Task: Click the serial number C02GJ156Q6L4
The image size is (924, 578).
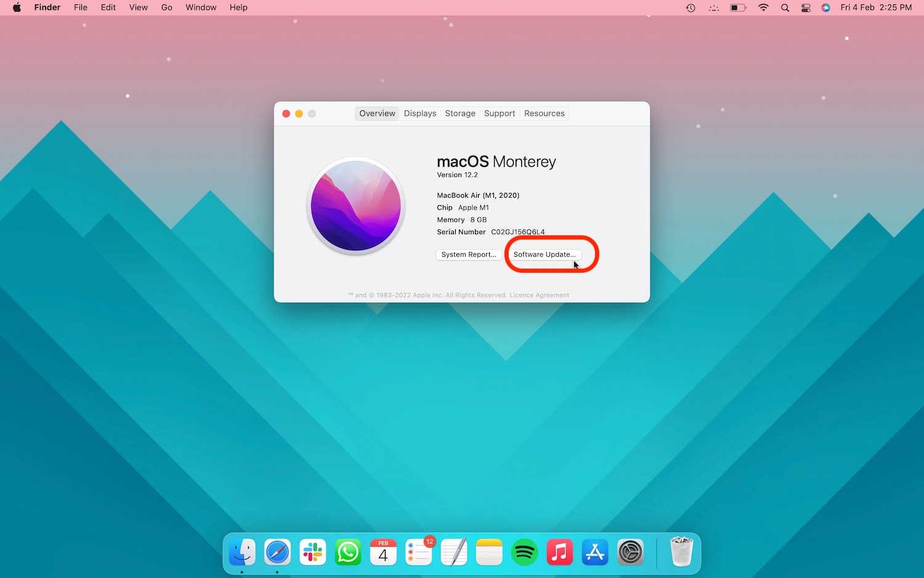Action: click(518, 232)
